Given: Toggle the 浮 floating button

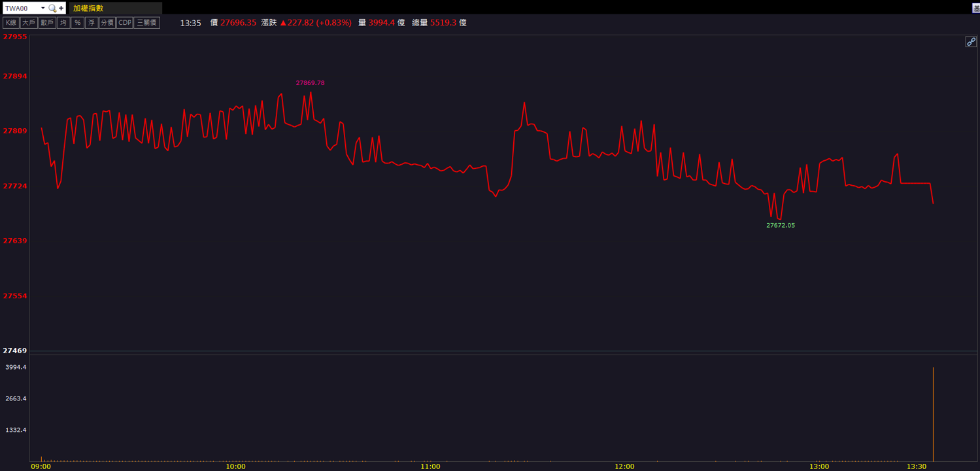Looking at the screenshot, I should pyautogui.click(x=92, y=23).
